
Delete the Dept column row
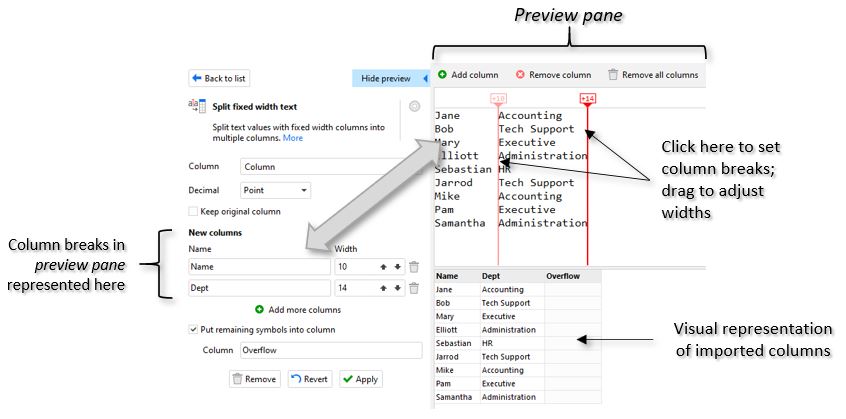pyautogui.click(x=414, y=289)
